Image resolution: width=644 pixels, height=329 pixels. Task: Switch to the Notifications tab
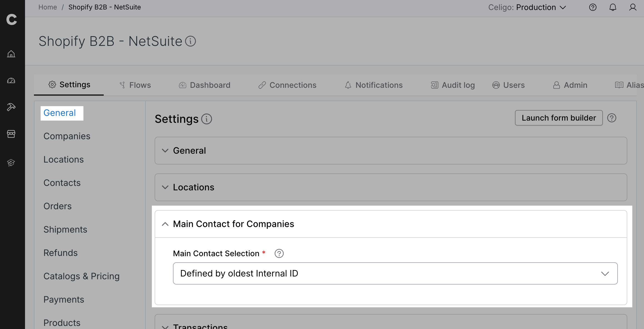pyautogui.click(x=374, y=85)
